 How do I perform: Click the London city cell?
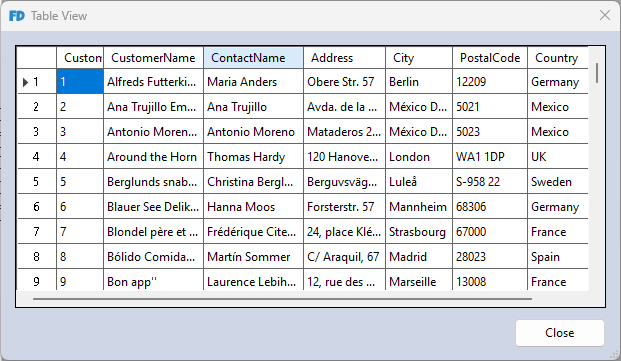click(x=419, y=157)
